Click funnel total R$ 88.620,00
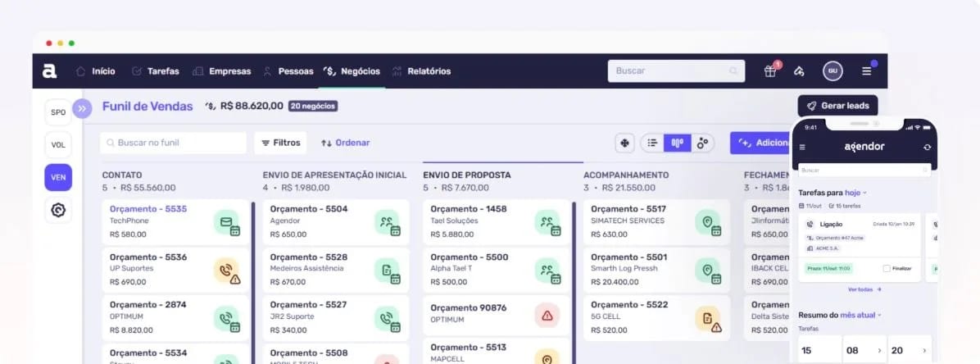Screen dimensions: 980x364 click(x=252, y=107)
